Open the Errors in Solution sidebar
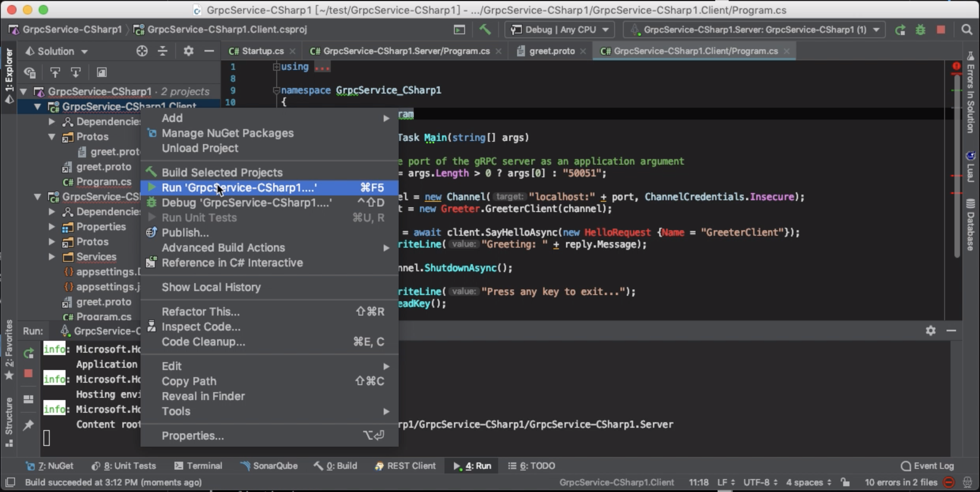This screenshot has width=980, height=492. coord(971,92)
